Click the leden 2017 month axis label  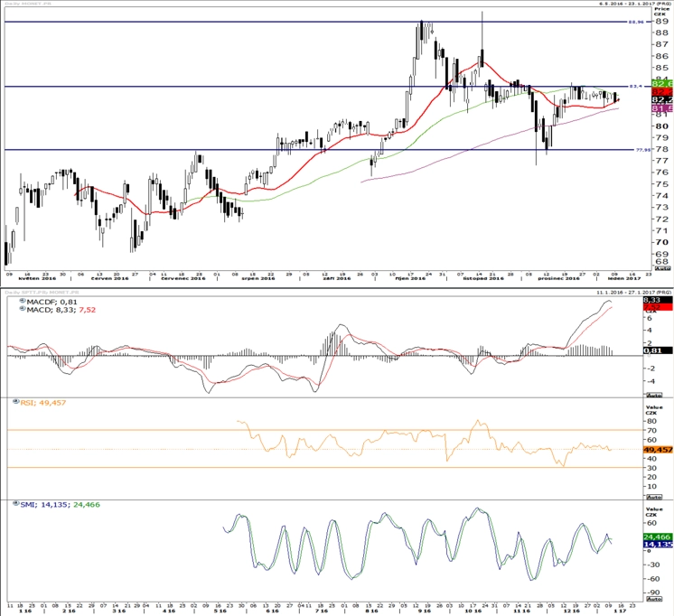pyautogui.click(x=624, y=278)
